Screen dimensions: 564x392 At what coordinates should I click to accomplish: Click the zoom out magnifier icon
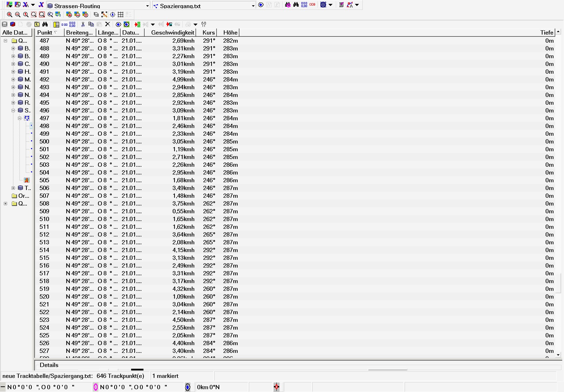(x=18, y=14)
